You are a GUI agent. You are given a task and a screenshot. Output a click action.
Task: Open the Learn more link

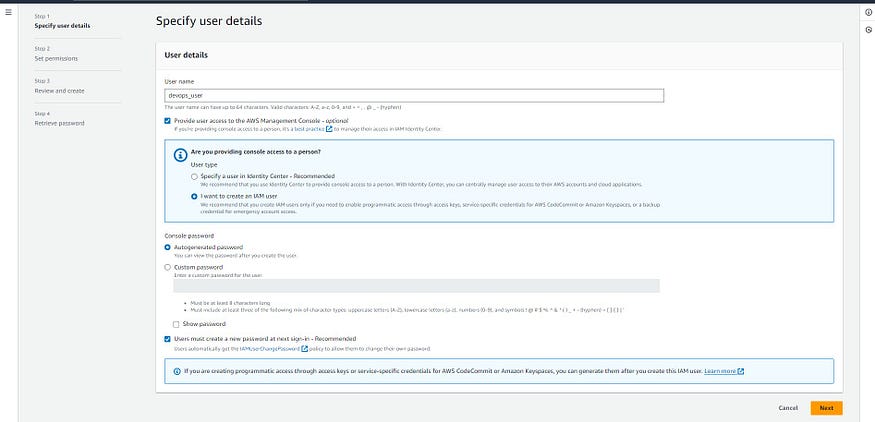(720, 371)
